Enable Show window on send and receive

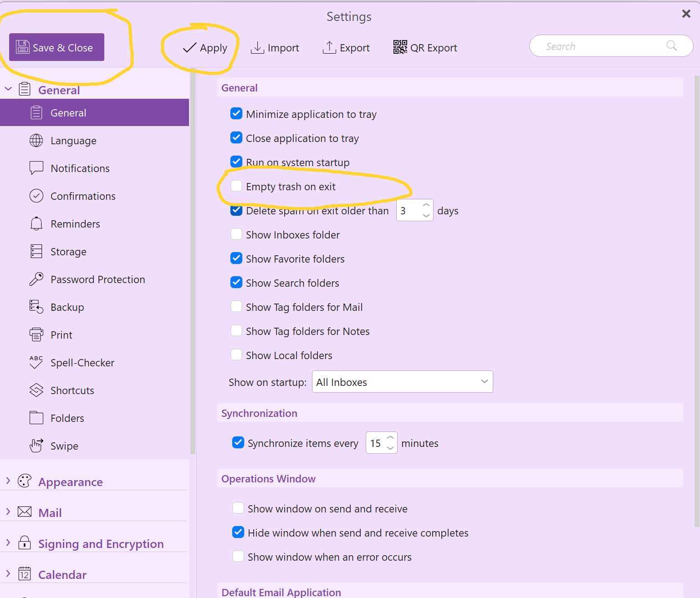(x=238, y=508)
